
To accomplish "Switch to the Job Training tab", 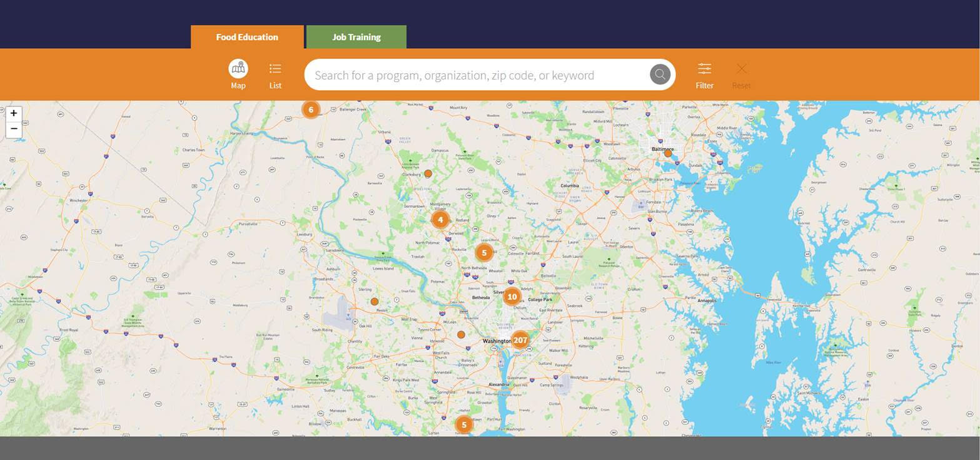I will [355, 37].
